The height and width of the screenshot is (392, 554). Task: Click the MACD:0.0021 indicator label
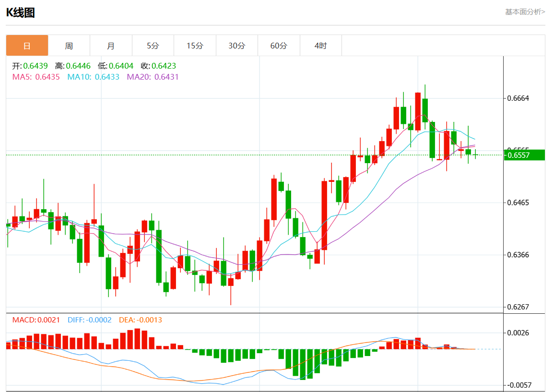[x=36, y=320]
